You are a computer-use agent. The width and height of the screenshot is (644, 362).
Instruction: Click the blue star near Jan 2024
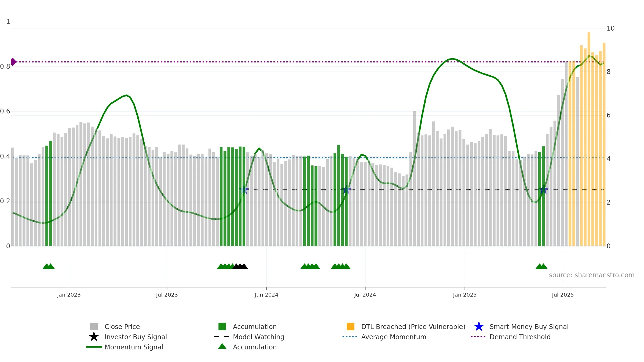point(244,190)
